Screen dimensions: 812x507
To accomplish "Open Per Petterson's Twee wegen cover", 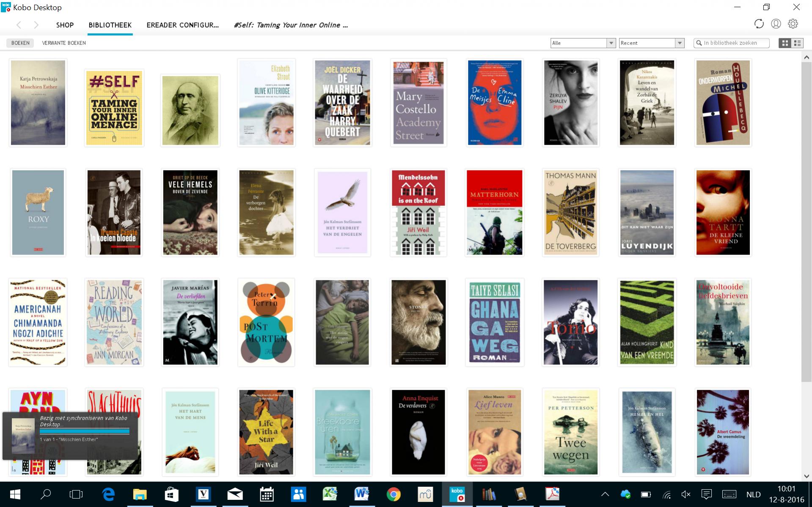I will [x=571, y=433].
